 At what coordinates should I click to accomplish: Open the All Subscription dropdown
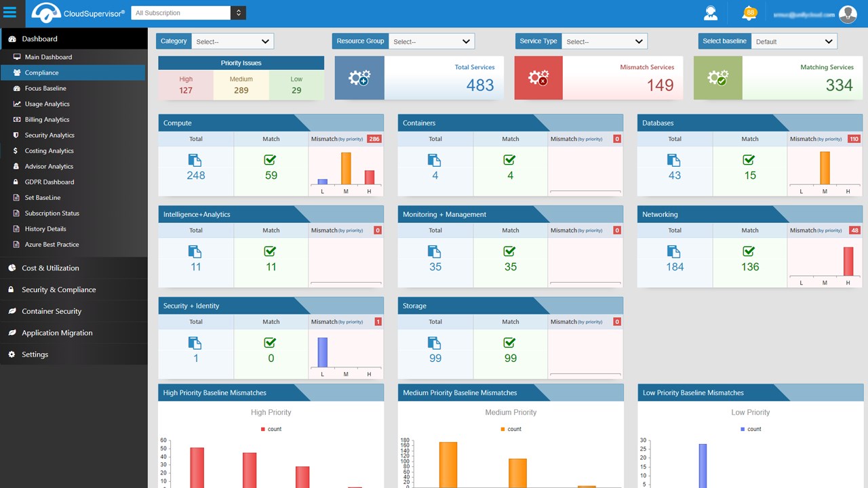tap(189, 13)
